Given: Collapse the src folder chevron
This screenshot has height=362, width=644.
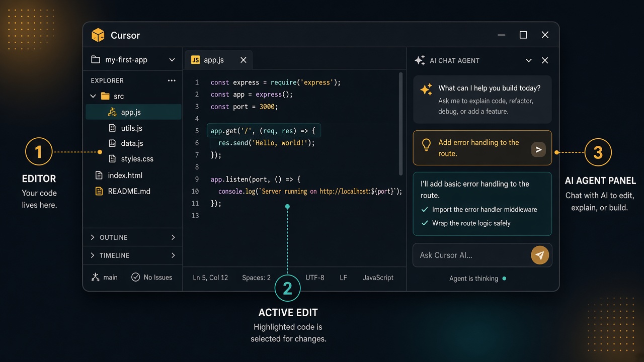Looking at the screenshot, I should 93,96.
